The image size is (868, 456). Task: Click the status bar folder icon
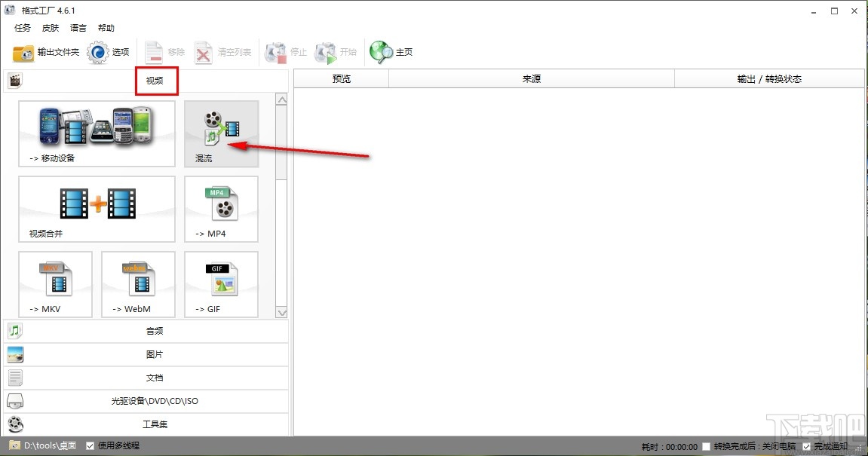point(14,445)
